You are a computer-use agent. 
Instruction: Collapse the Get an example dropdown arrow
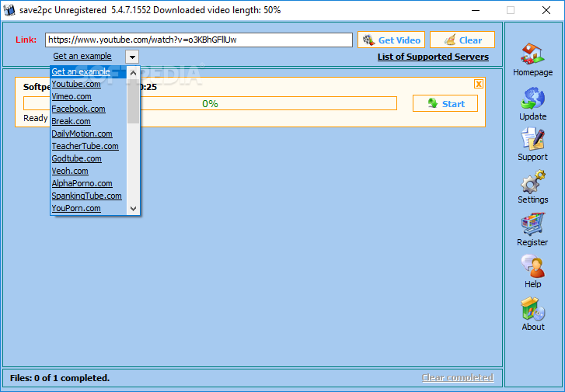pyautogui.click(x=132, y=57)
